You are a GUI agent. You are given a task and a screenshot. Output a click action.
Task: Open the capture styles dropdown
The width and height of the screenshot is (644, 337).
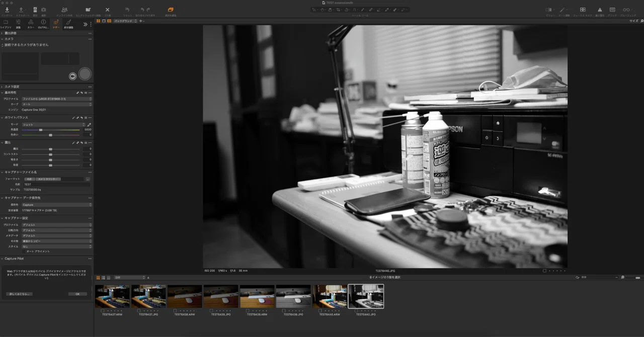pos(57,246)
